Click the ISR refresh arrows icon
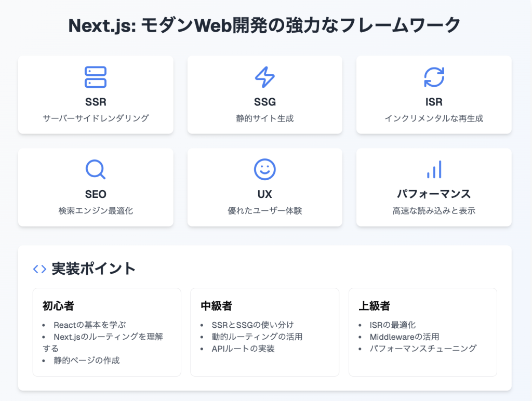 [434, 77]
